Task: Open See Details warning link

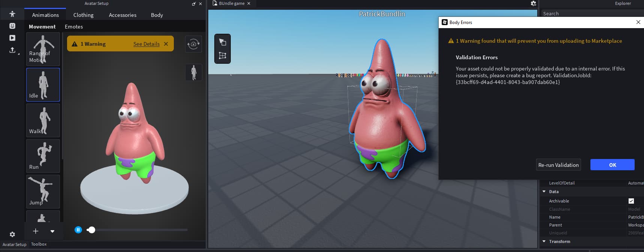Action: (146, 44)
